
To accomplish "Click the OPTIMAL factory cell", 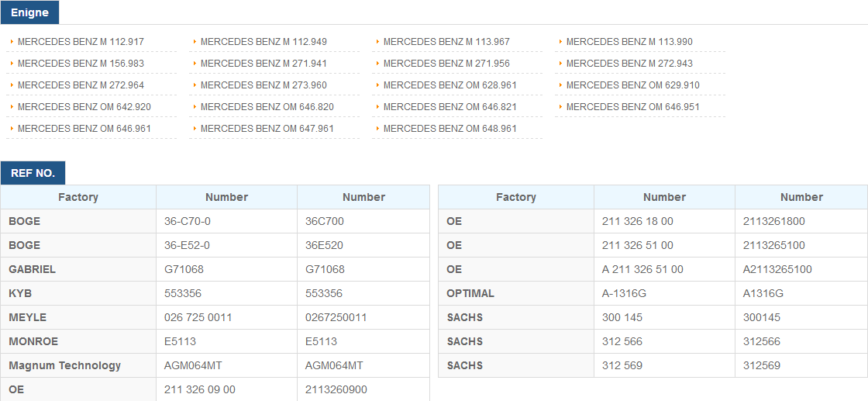I will pos(516,293).
